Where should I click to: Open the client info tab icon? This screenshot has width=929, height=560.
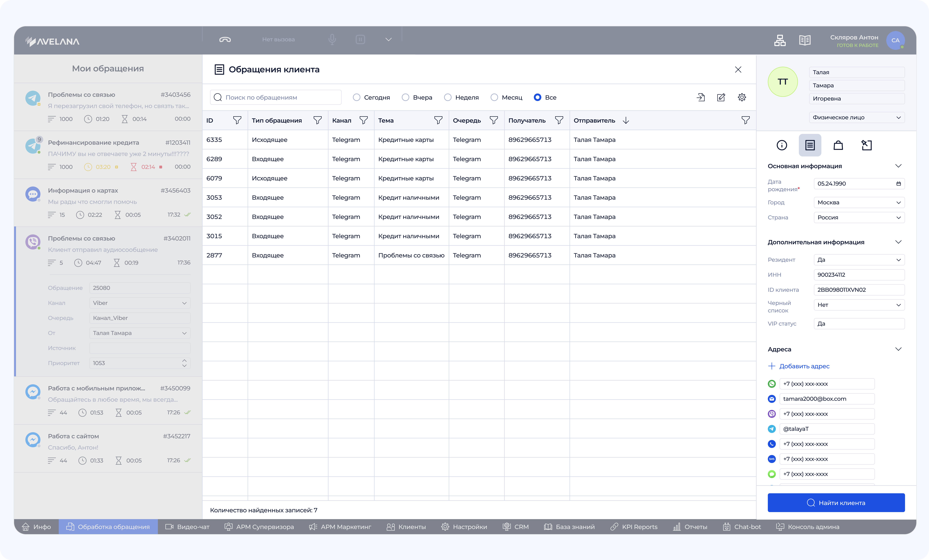tap(782, 145)
